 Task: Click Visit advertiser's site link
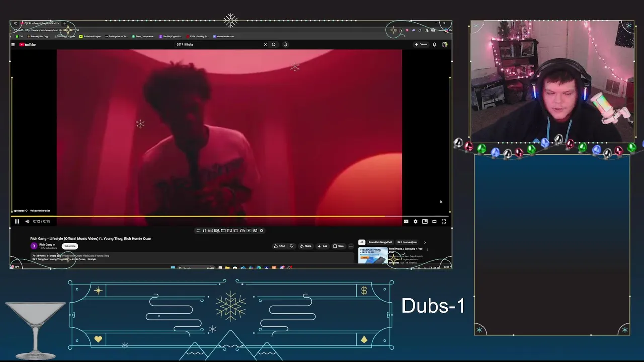40,211
